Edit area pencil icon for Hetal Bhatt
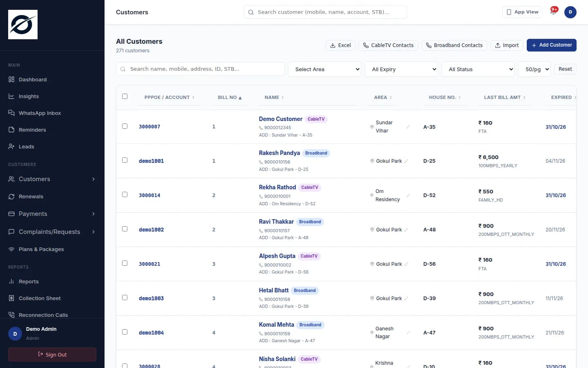 (x=406, y=298)
